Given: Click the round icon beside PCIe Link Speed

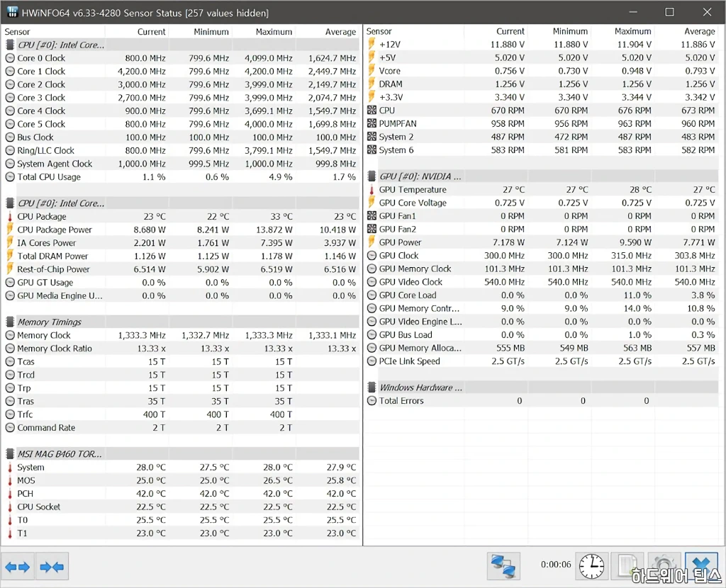Looking at the screenshot, I should tap(372, 361).
